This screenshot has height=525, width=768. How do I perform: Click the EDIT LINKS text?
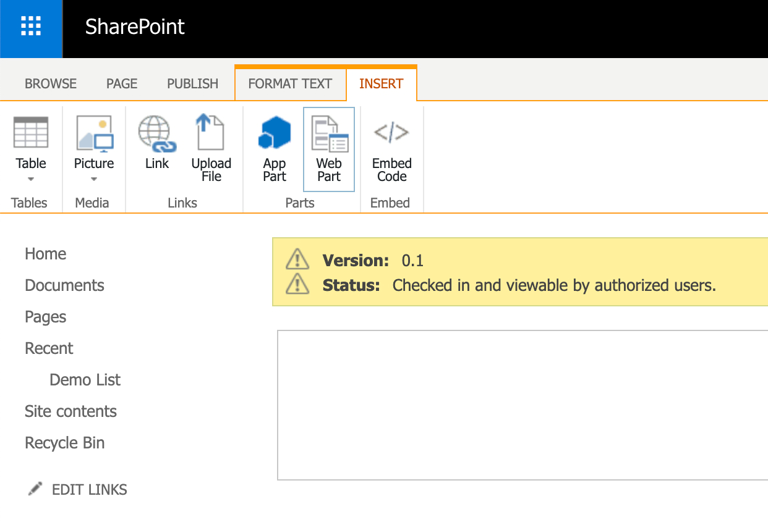coord(90,489)
